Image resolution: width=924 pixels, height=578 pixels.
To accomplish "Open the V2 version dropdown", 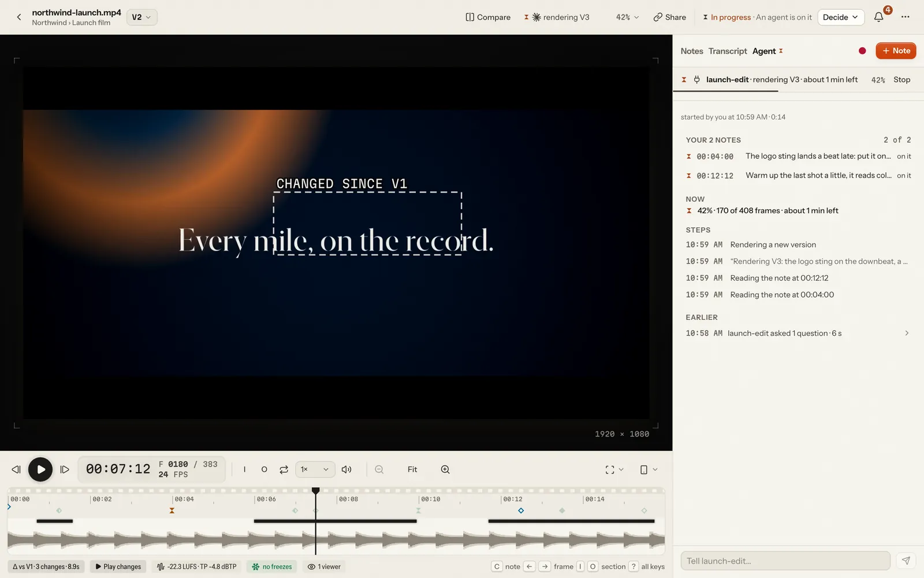I will click(x=141, y=17).
